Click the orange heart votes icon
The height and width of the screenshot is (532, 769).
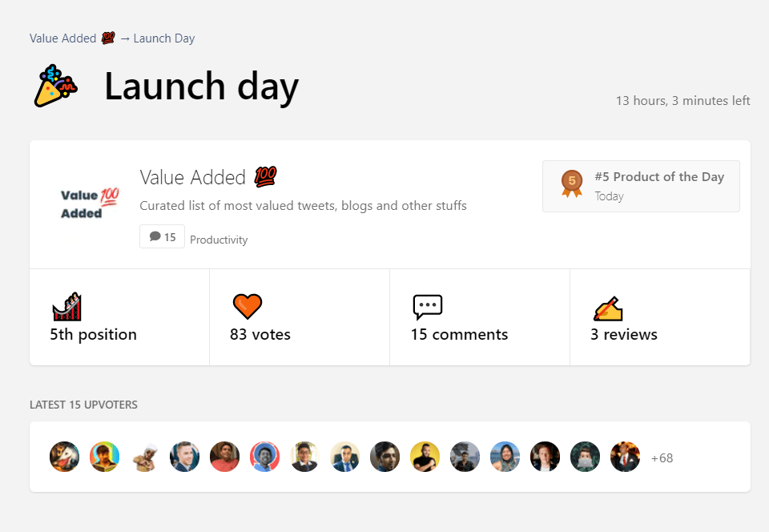(x=248, y=306)
